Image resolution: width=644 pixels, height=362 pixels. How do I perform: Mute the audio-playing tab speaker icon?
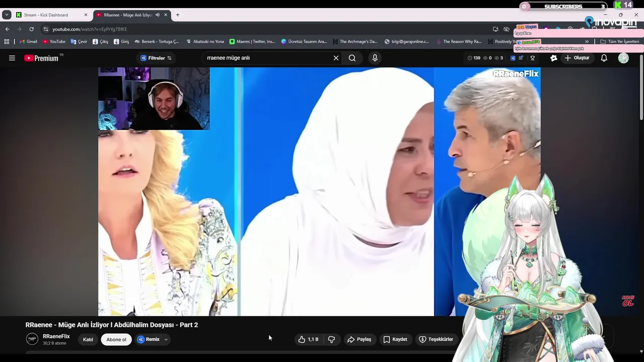[x=157, y=15]
